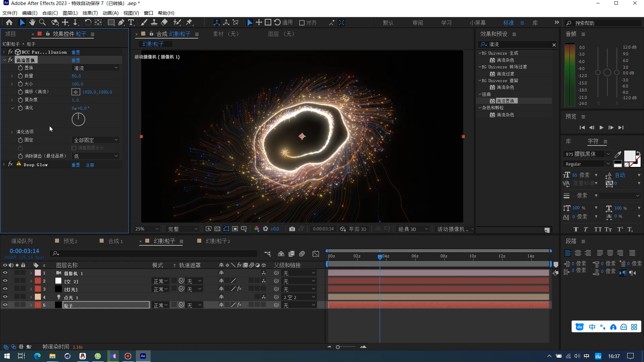Switch to the 默认 workspace
Viewport: 644px width, 362px height.
[388, 23]
